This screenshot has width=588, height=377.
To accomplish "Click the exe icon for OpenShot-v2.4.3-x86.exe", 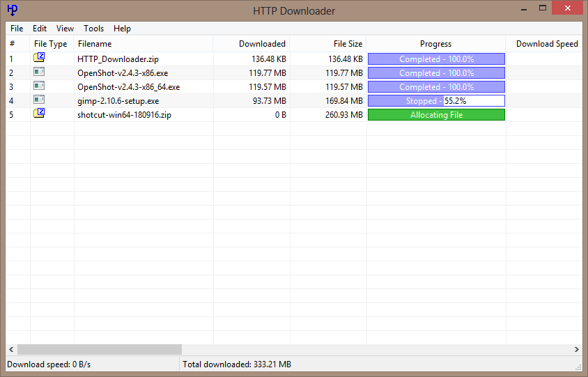I will [39, 71].
